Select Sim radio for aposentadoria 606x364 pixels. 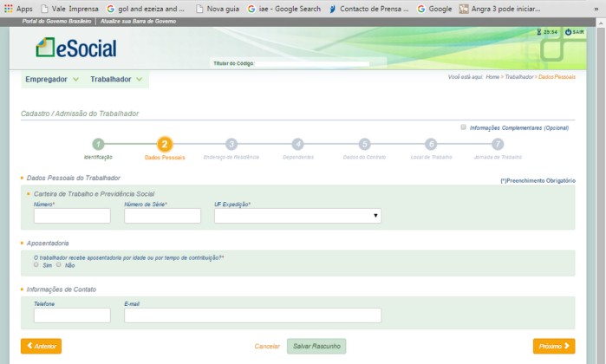tap(36, 264)
